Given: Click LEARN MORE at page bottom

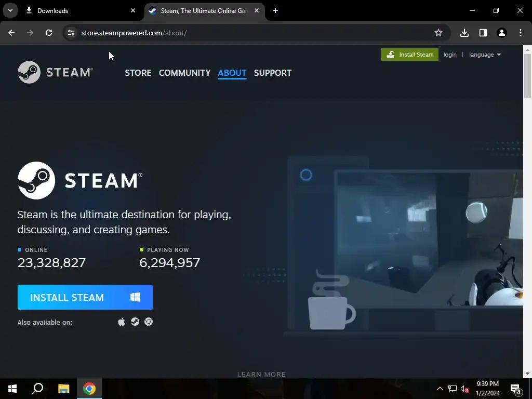Looking at the screenshot, I should [x=261, y=374].
